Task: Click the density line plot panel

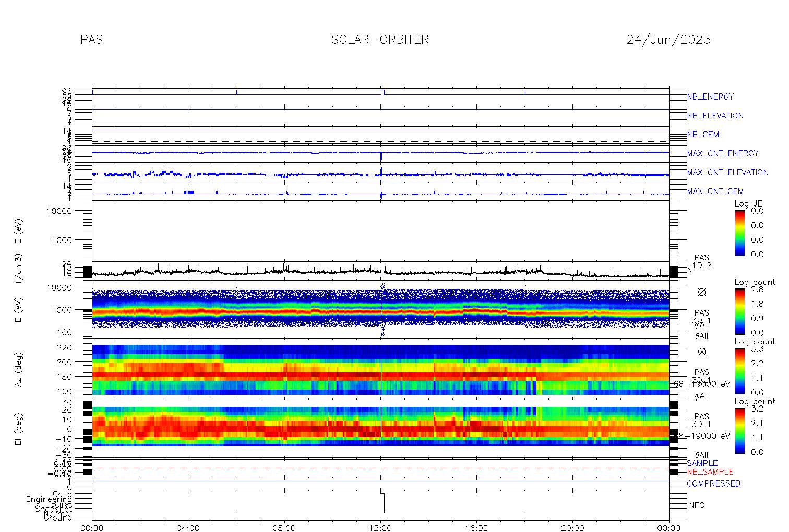Action: (x=380, y=270)
